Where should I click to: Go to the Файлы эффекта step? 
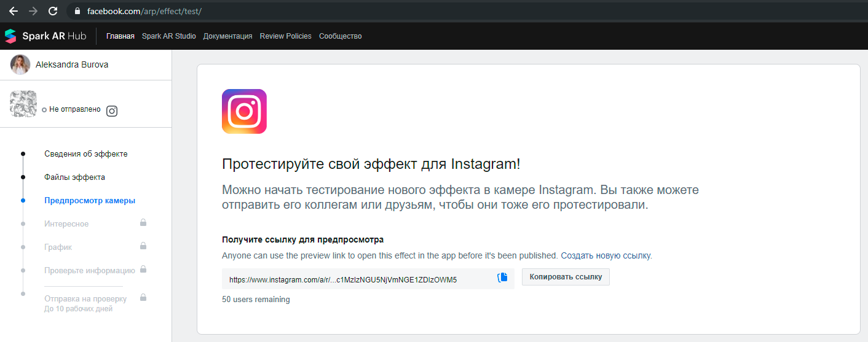tap(74, 177)
